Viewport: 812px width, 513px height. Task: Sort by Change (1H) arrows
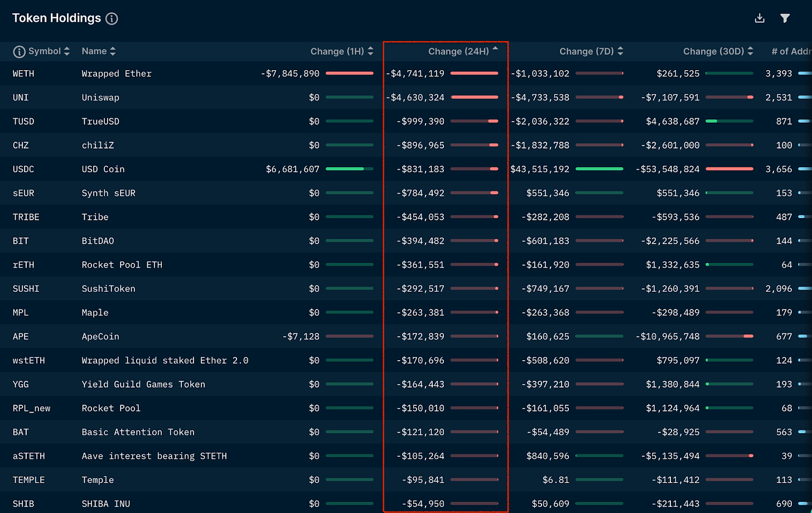tap(370, 51)
